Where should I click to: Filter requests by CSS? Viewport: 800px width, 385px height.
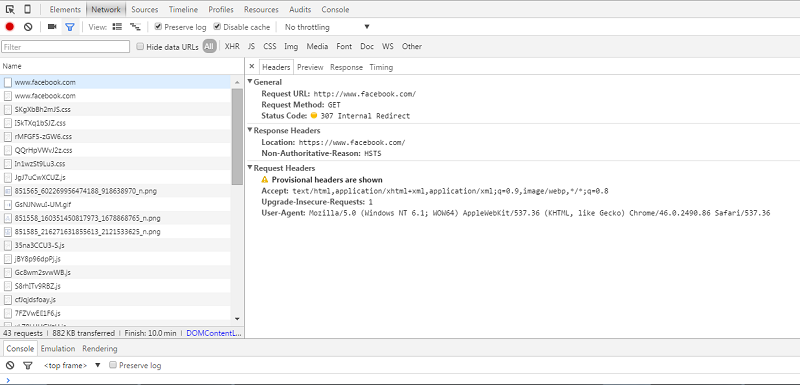(x=270, y=46)
